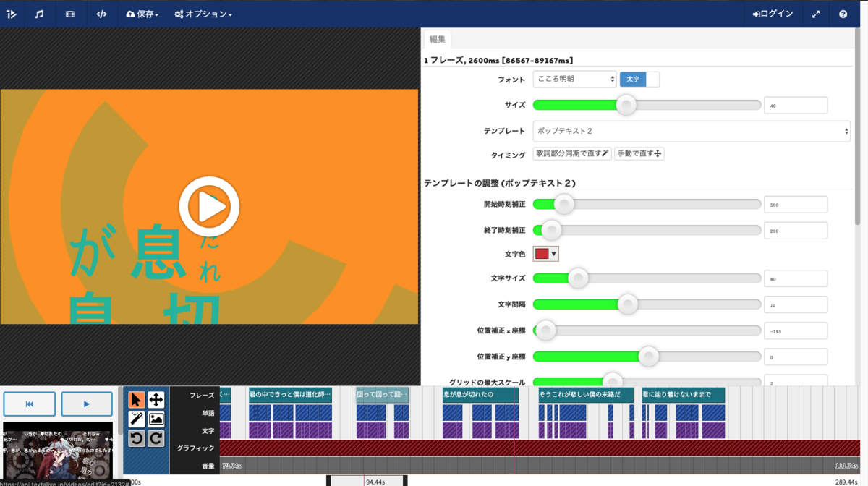
Task: Select the 文字 track label
Action: [208, 431]
